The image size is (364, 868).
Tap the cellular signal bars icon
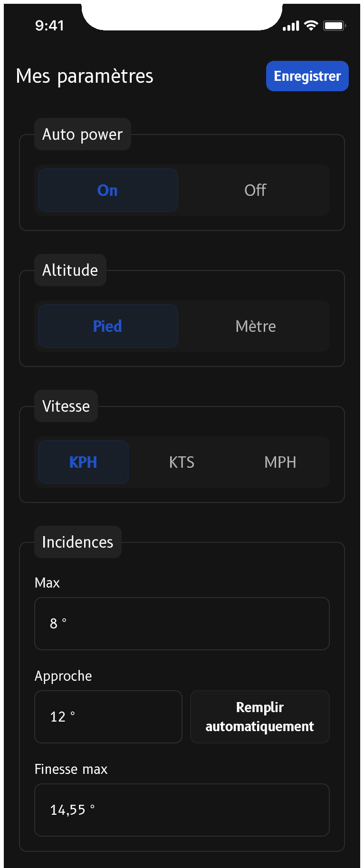point(291,26)
